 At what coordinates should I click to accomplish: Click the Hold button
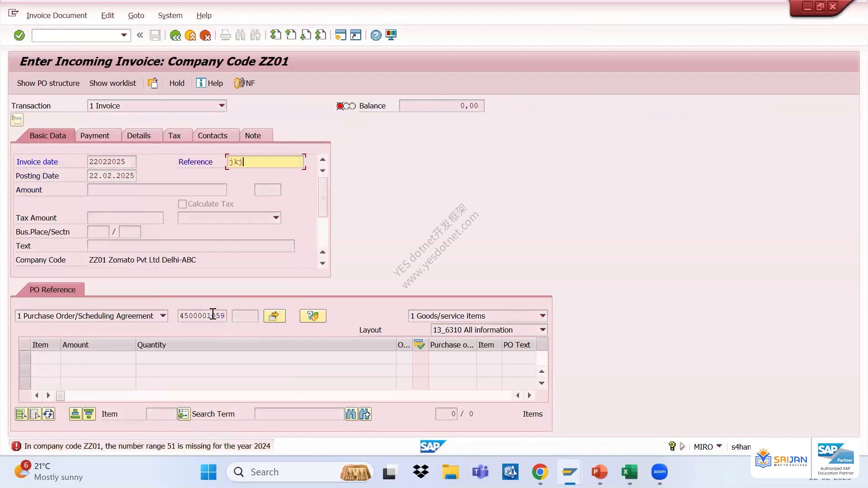(x=177, y=83)
